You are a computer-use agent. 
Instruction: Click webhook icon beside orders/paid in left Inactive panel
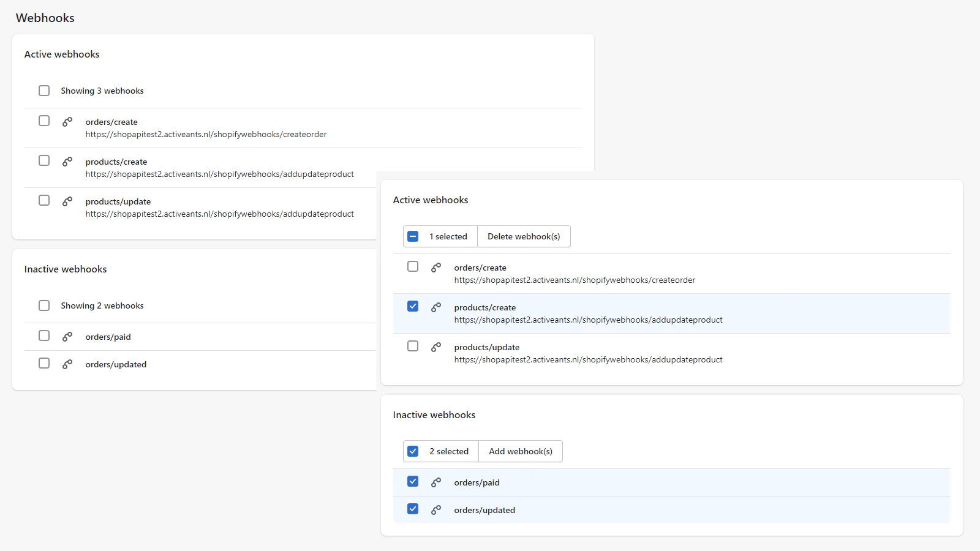67,337
